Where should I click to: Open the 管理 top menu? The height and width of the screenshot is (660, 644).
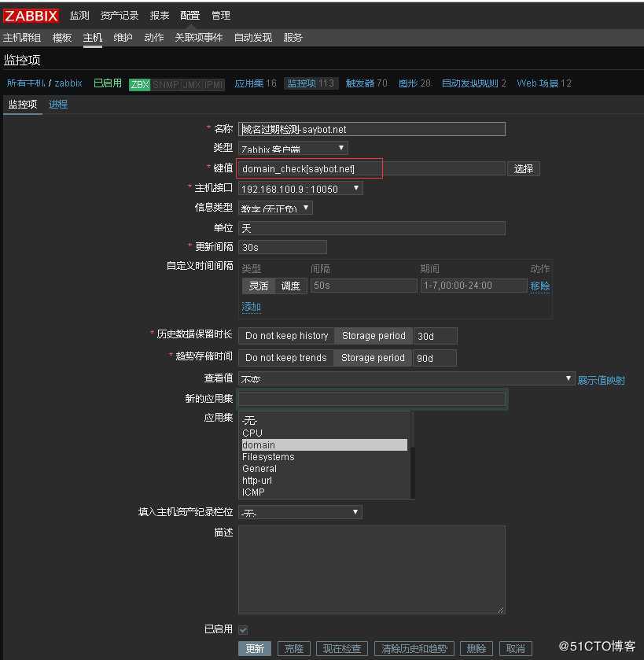[220, 16]
